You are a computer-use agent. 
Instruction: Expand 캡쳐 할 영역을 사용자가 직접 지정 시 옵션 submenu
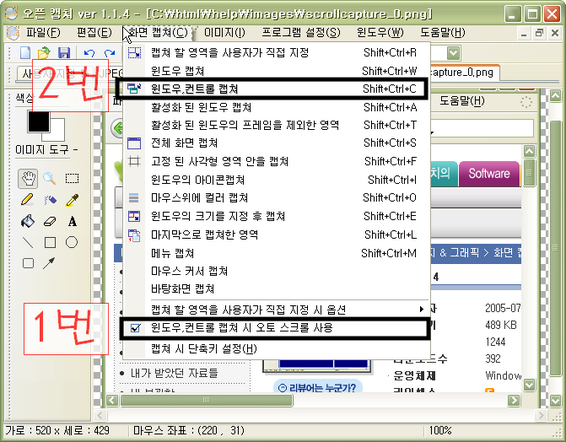click(x=276, y=309)
